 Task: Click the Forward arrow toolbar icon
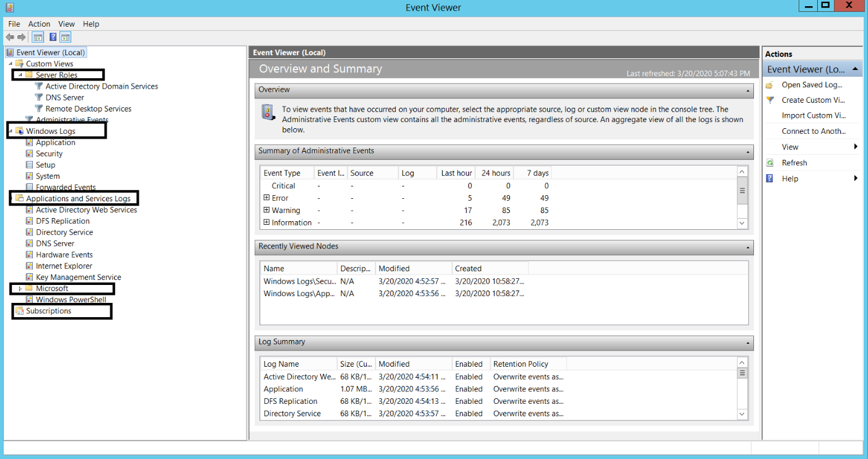click(22, 37)
